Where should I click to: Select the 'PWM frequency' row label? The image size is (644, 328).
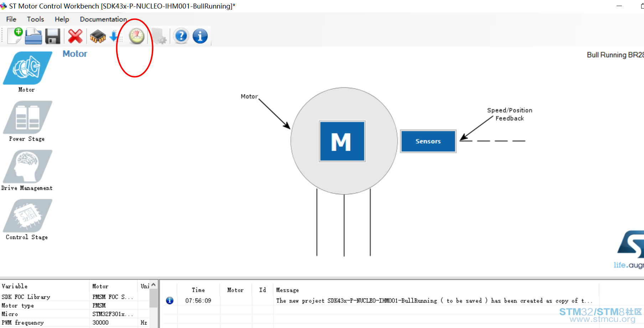point(23,323)
